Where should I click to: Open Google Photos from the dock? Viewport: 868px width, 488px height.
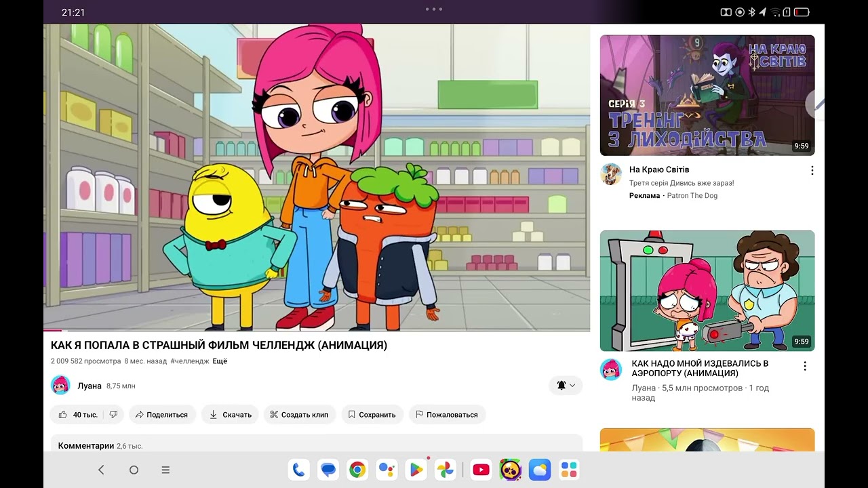click(445, 470)
